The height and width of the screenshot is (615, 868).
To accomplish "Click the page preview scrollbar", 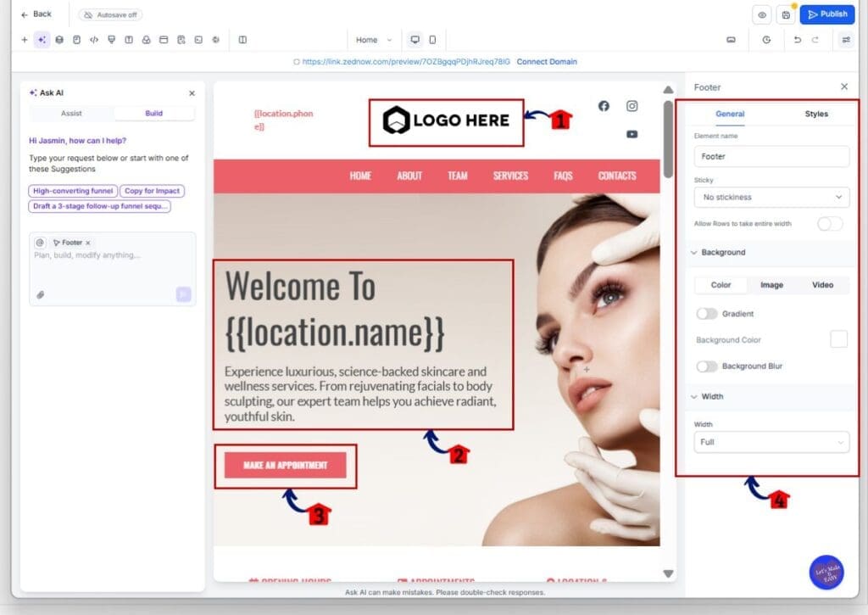I will point(668,140).
